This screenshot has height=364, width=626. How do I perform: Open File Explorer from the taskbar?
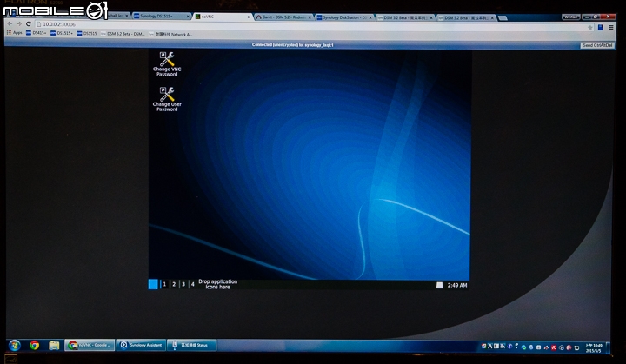click(54, 345)
